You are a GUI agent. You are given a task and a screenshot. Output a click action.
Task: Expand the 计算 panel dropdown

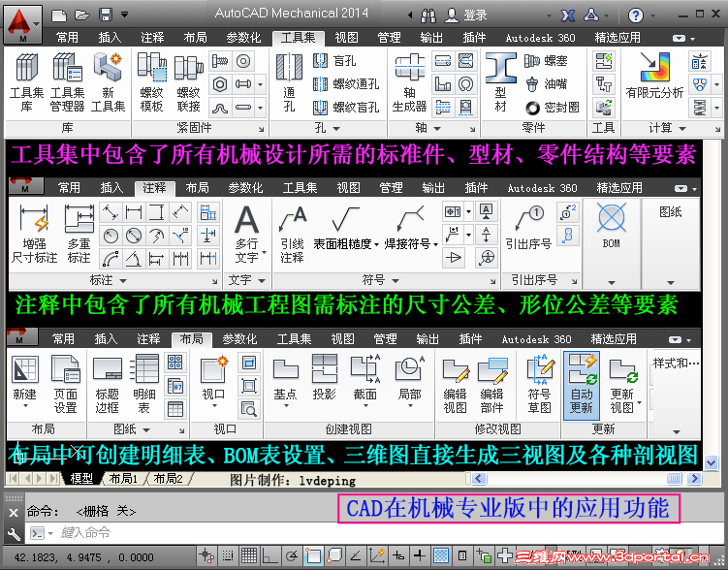[x=682, y=129]
